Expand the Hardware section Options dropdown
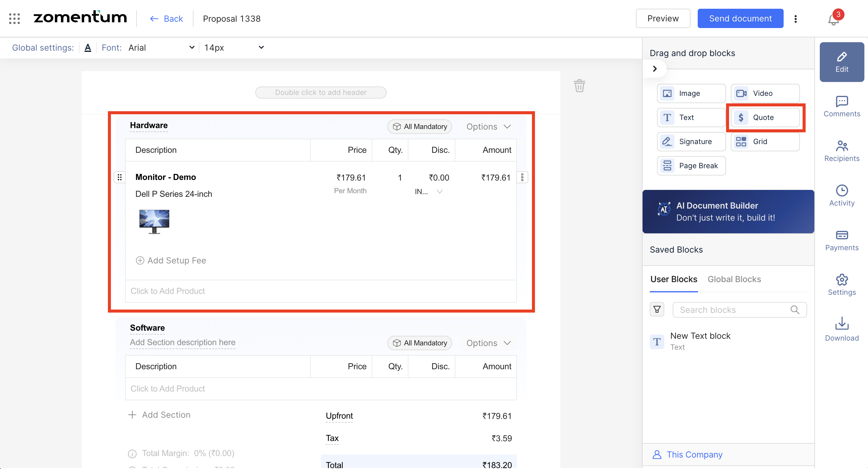868x469 pixels. pos(488,127)
